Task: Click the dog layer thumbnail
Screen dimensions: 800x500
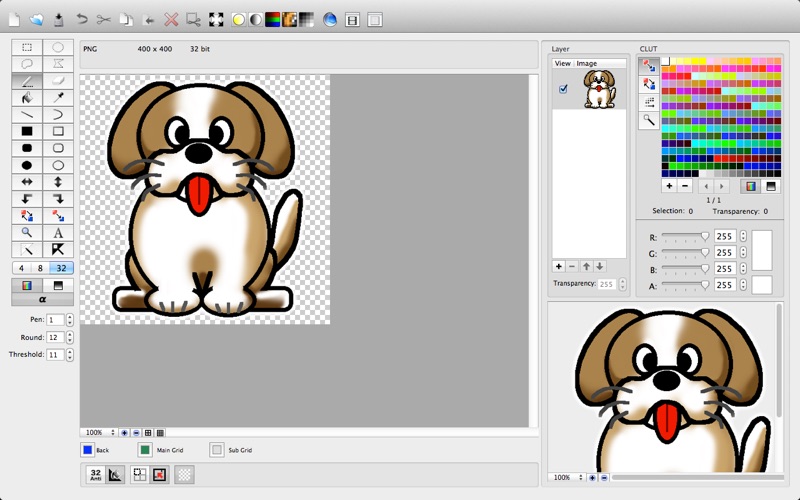Action: pyautogui.click(x=598, y=89)
